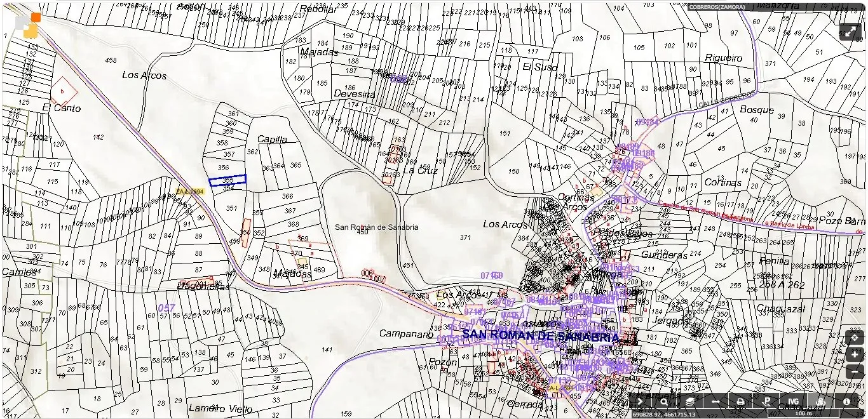Click the Chaguazal place label

[780, 309]
